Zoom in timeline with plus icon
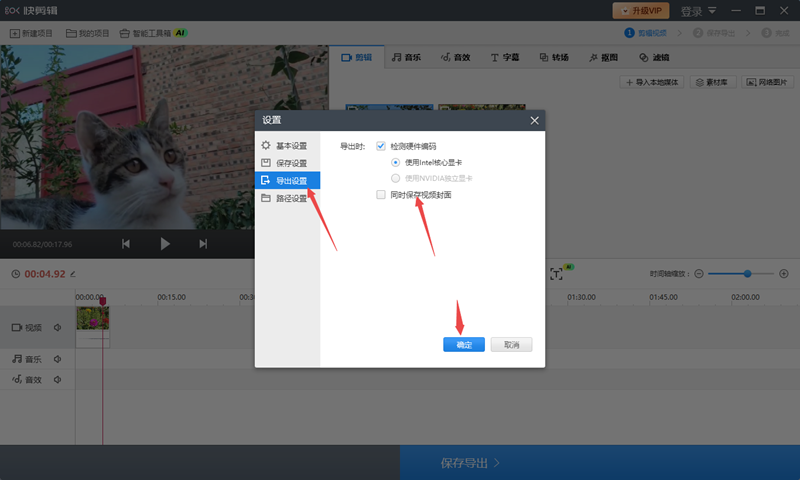800x480 pixels. point(784,274)
